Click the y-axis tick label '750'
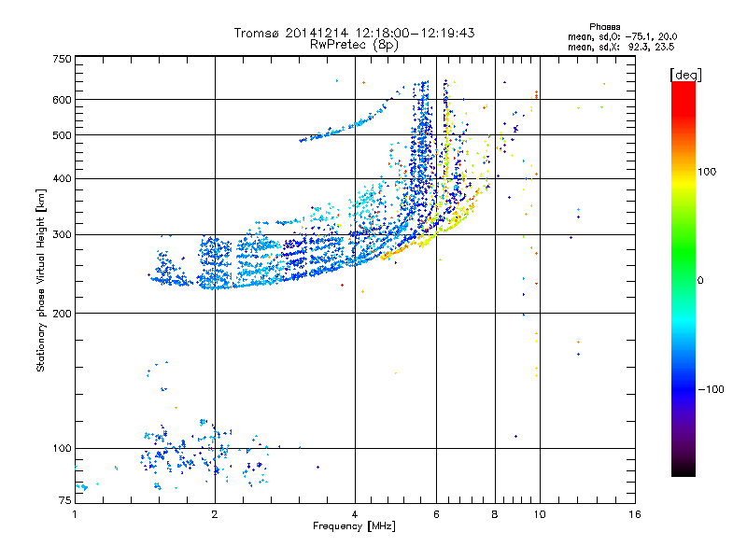This screenshot has width=747, height=560. point(63,59)
